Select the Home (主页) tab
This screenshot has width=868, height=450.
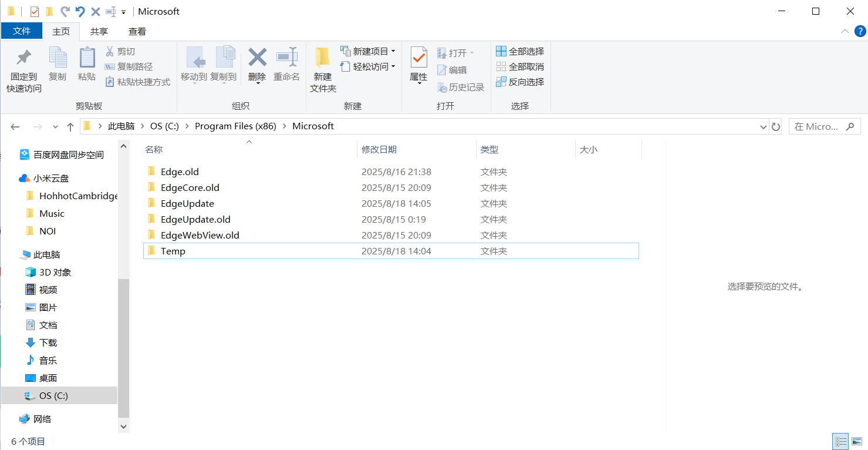click(61, 31)
